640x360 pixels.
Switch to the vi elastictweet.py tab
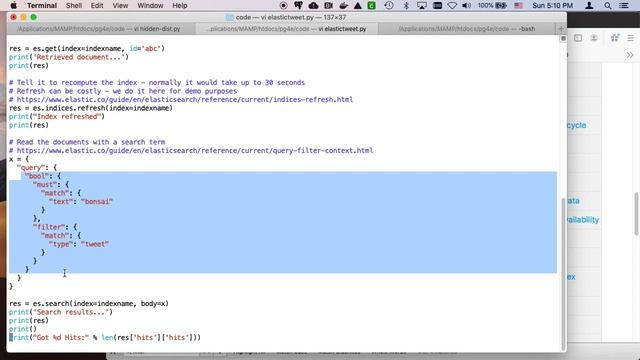tap(287, 29)
